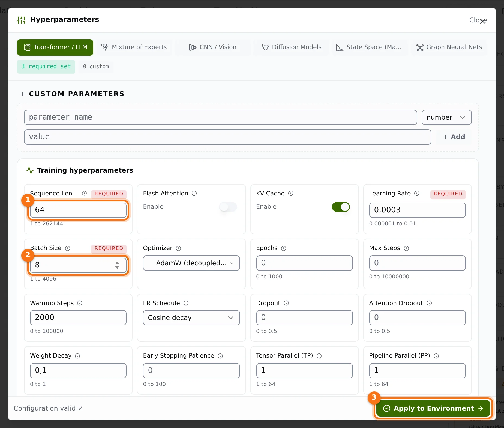This screenshot has width=504, height=428.
Task: Click the Epochs info icon
Action: pos(284,248)
